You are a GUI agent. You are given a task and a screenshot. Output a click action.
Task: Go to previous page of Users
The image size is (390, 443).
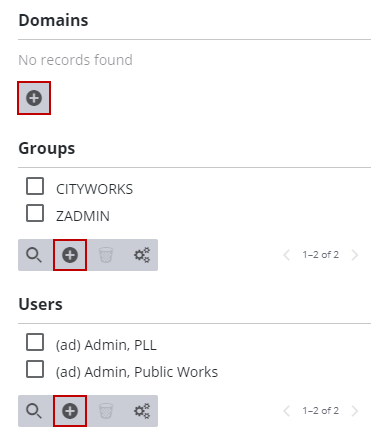click(x=287, y=411)
